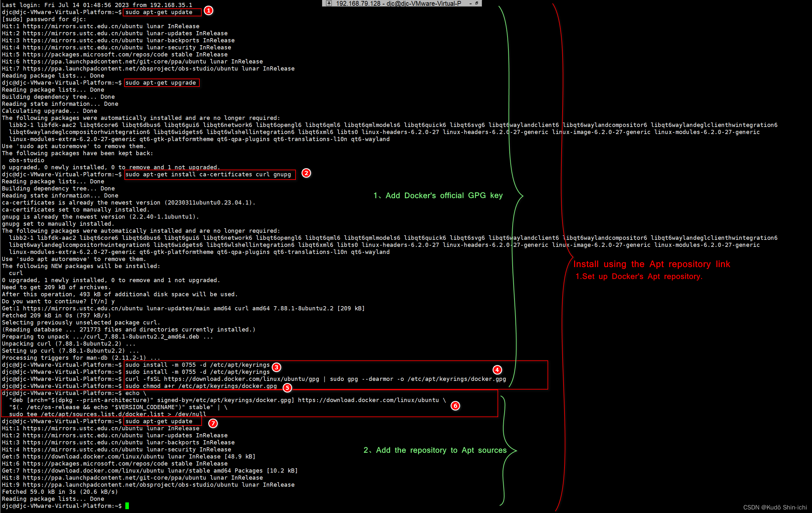Click the 'Hit:7' obs-studio InRelease line
812x513 pixels.
(x=148, y=69)
